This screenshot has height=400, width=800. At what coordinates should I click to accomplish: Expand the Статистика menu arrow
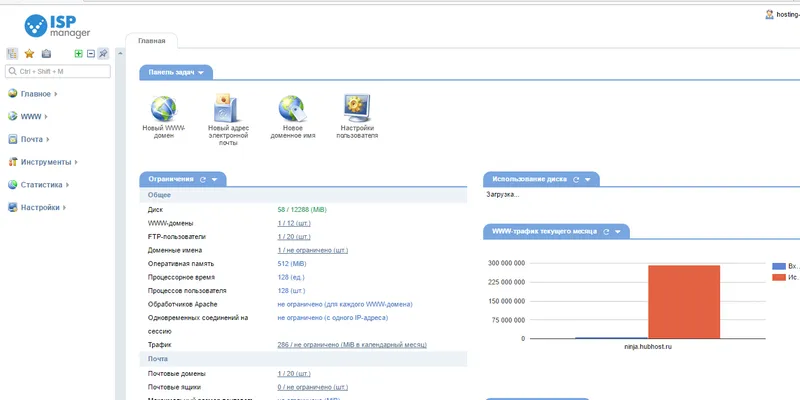67,185
